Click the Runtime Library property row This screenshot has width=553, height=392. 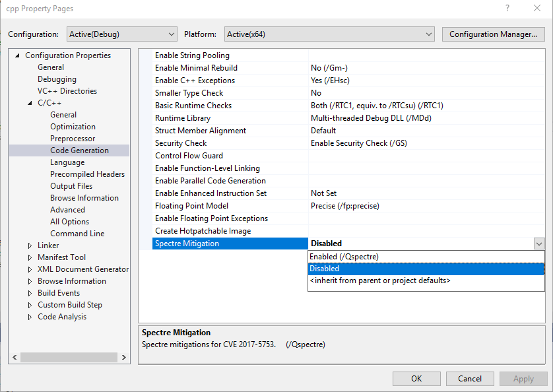231,117
